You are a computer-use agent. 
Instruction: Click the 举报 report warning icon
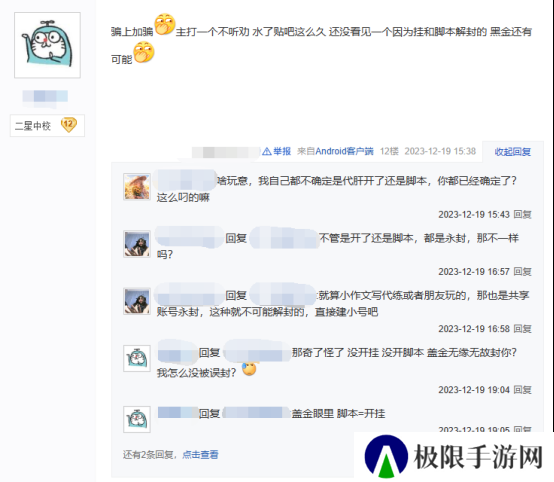coord(267,152)
